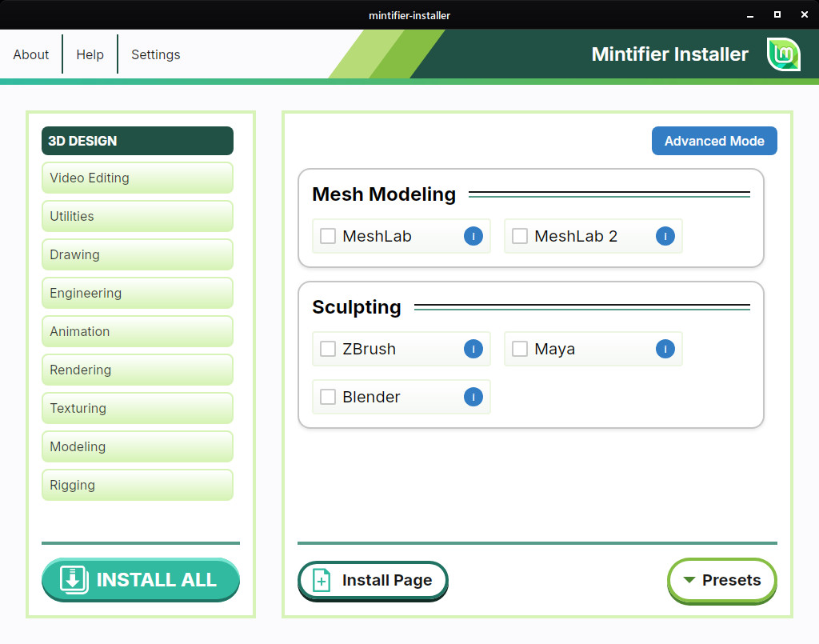
Task: Open info for MeshLab 2
Action: click(x=665, y=236)
